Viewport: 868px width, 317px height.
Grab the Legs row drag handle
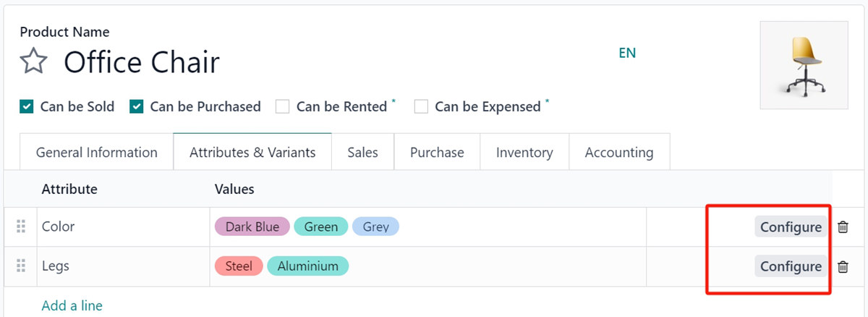click(21, 266)
